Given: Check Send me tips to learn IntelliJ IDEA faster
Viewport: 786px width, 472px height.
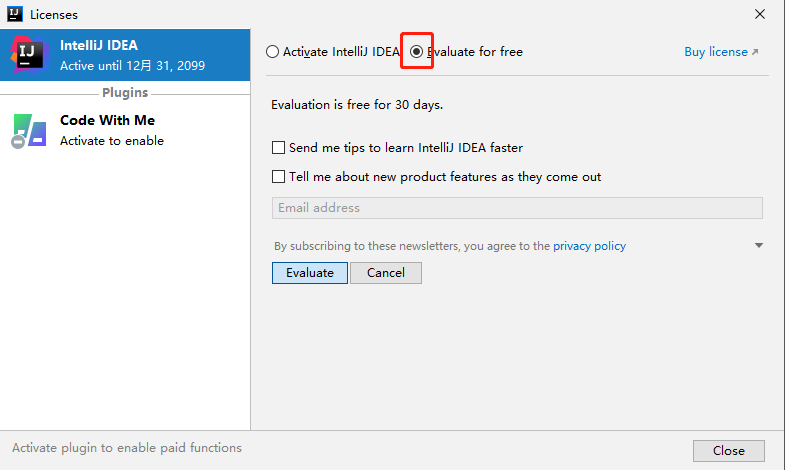Looking at the screenshot, I should (x=278, y=147).
